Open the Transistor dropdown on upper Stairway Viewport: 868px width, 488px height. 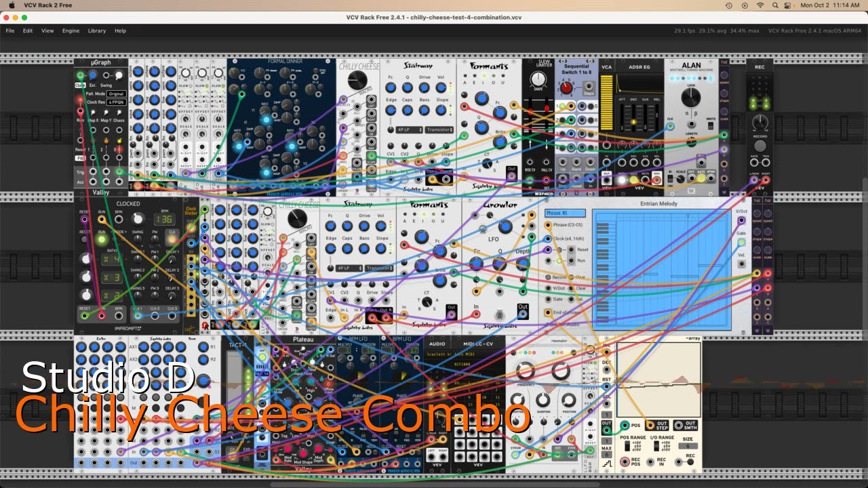click(439, 129)
